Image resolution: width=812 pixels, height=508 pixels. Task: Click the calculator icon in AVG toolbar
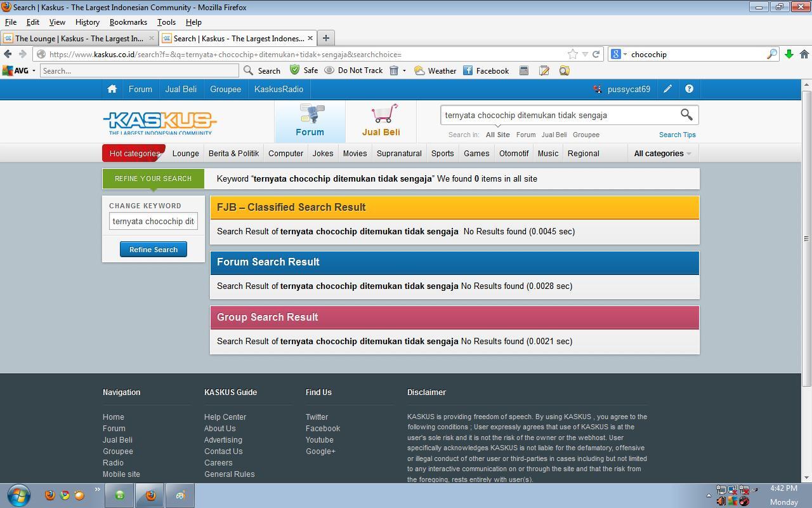pos(524,70)
